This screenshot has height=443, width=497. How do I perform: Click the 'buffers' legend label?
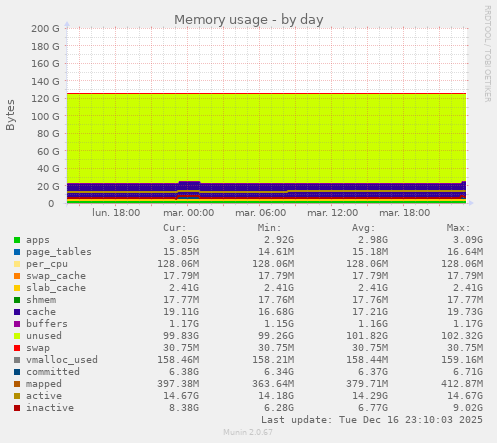click(47, 324)
